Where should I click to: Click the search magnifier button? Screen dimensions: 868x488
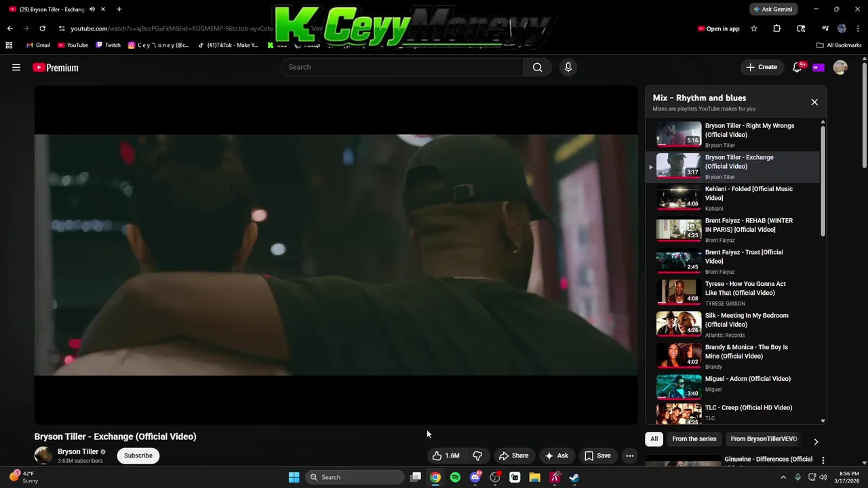(x=537, y=67)
